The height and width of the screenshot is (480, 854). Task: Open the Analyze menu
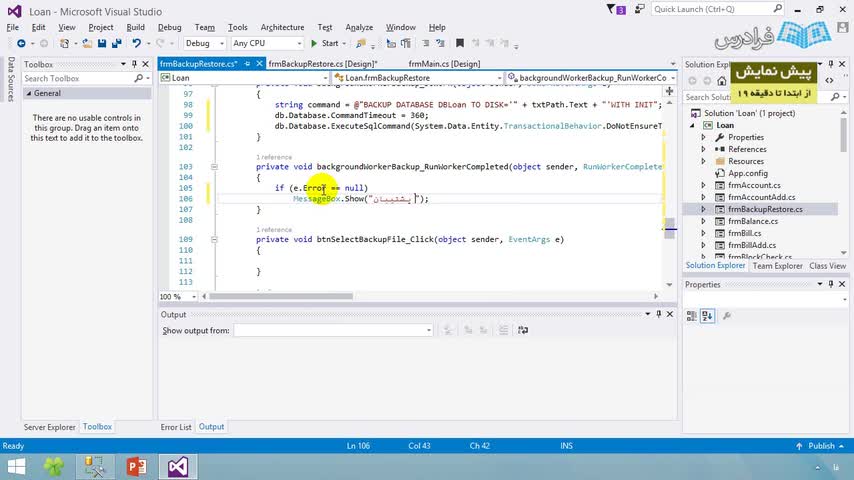[359, 27]
